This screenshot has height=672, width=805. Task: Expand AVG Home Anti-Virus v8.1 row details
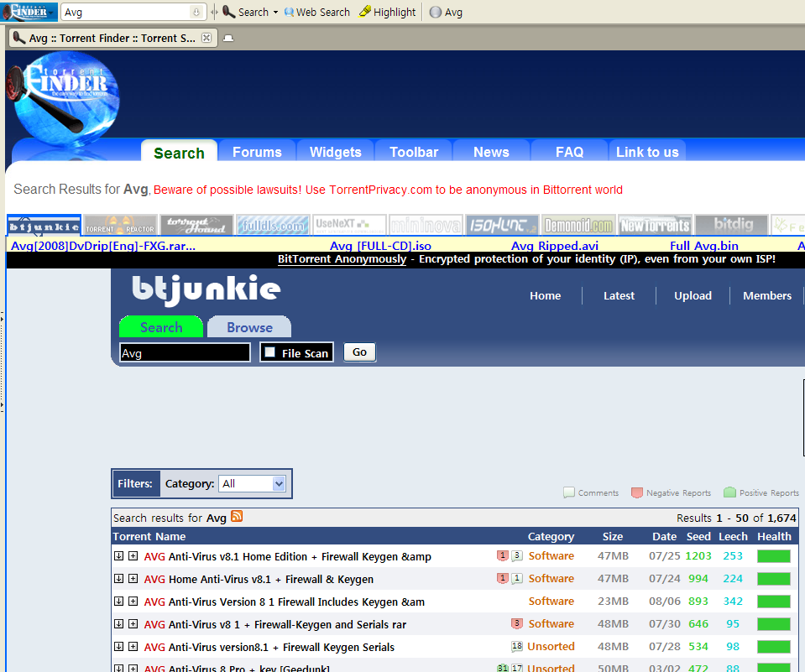(x=133, y=579)
